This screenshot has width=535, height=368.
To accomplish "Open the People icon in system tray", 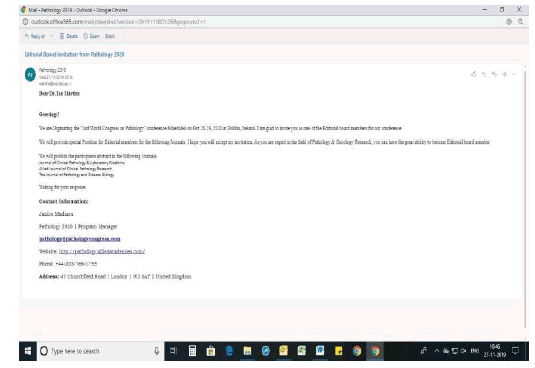I will [x=423, y=351].
